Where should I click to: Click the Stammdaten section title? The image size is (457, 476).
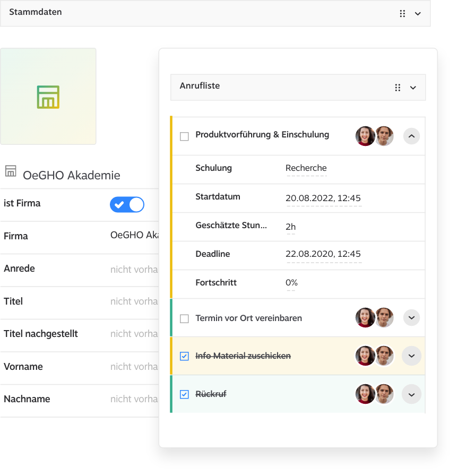tap(35, 12)
